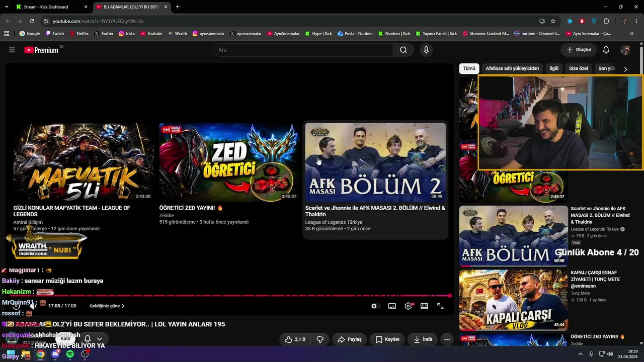This screenshot has height=362, width=644.
Task: Open the AFK MASASI BÖLÜM 2 endscreen thumbnail
Action: click(375, 162)
